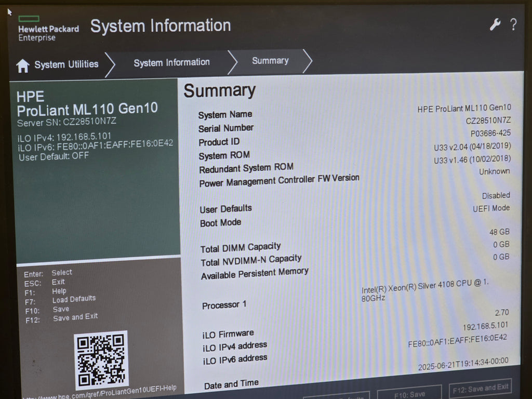Click Server SN: CZ28510N7Z in left panel
This screenshot has width=532, height=399.
click(x=66, y=122)
